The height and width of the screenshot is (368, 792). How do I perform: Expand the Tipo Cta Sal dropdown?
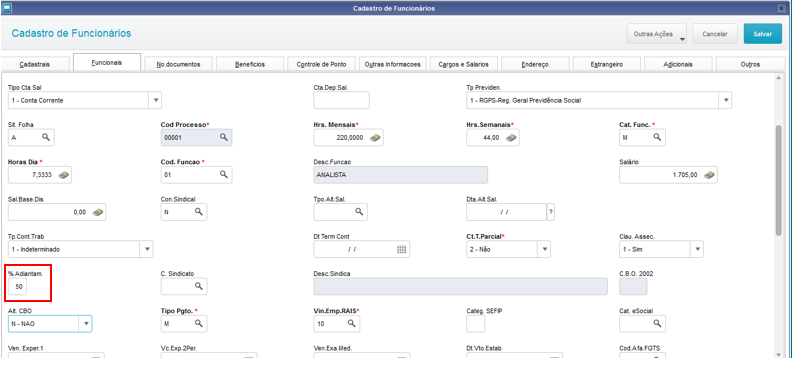tap(156, 100)
